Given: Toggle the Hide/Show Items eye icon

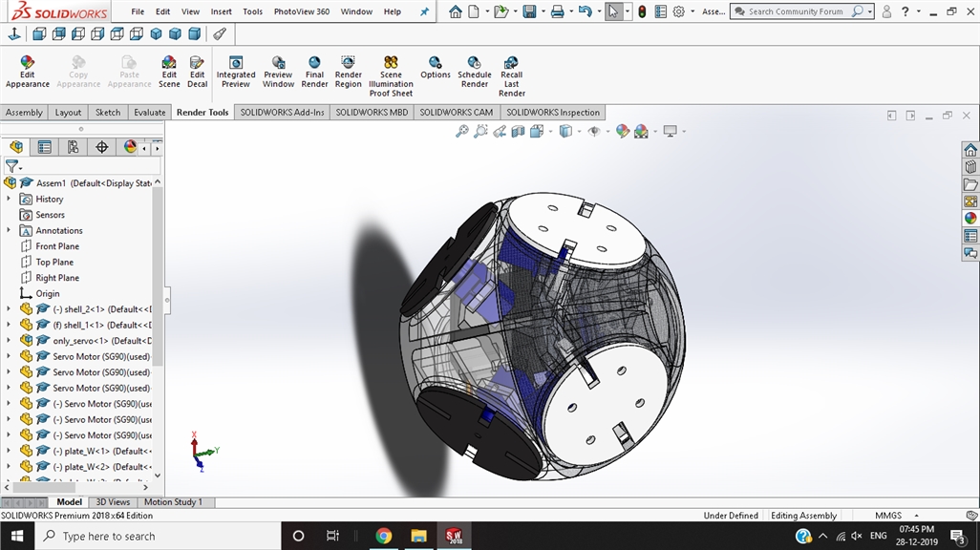Looking at the screenshot, I should [594, 131].
